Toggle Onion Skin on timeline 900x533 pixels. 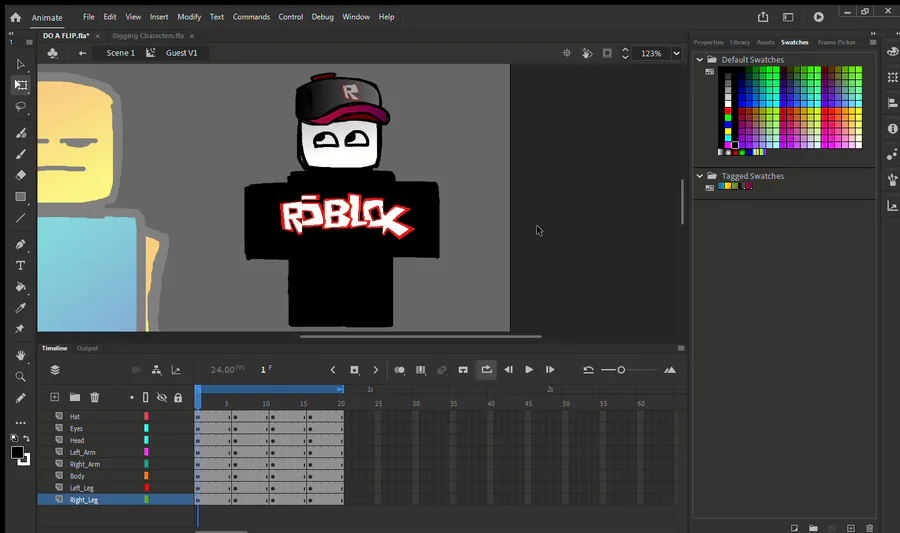coord(399,370)
